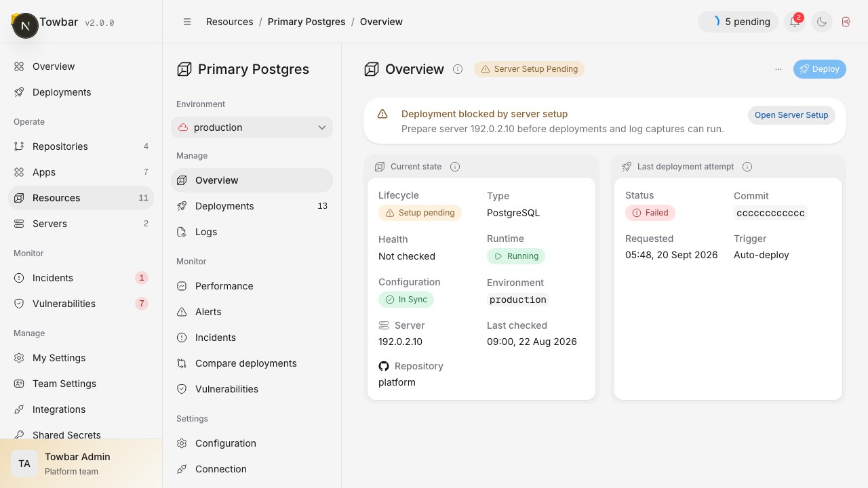868x488 pixels.
Task: Click warning icon in deployment blocked banner
Action: 382,114
